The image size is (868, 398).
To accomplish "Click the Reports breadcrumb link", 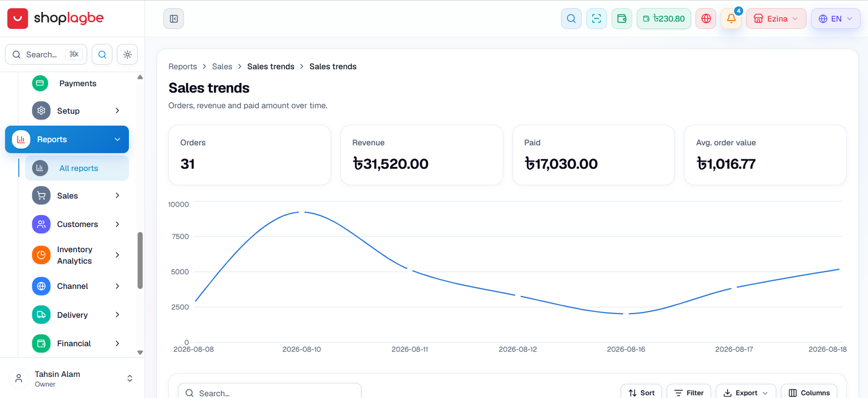I will pyautogui.click(x=183, y=67).
